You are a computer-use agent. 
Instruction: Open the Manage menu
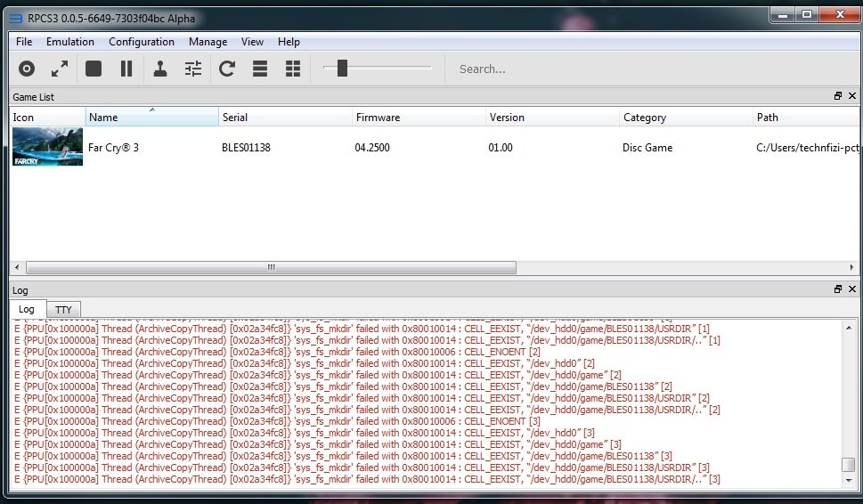point(208,42)
